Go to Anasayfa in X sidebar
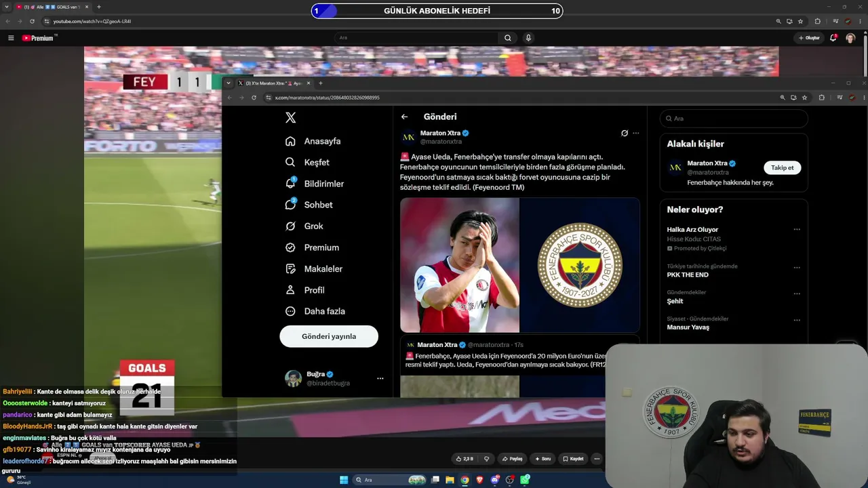 313,141
